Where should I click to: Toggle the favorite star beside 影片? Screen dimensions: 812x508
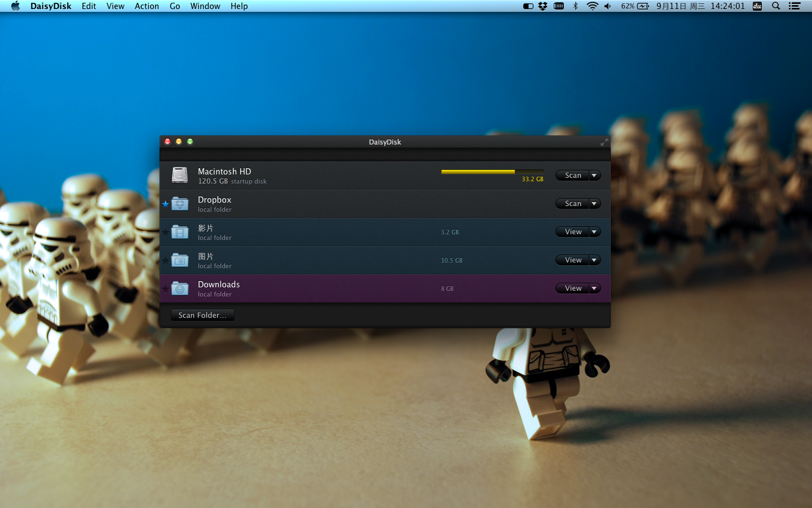(165, 232)
